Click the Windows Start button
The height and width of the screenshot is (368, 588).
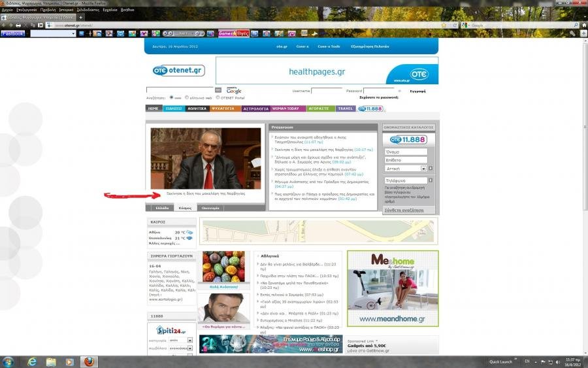click(9, 361)
